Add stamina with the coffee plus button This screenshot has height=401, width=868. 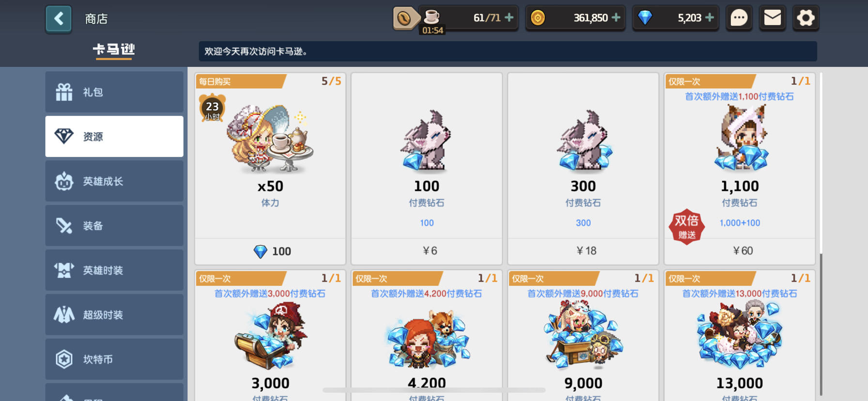click(x=509, y=17)
